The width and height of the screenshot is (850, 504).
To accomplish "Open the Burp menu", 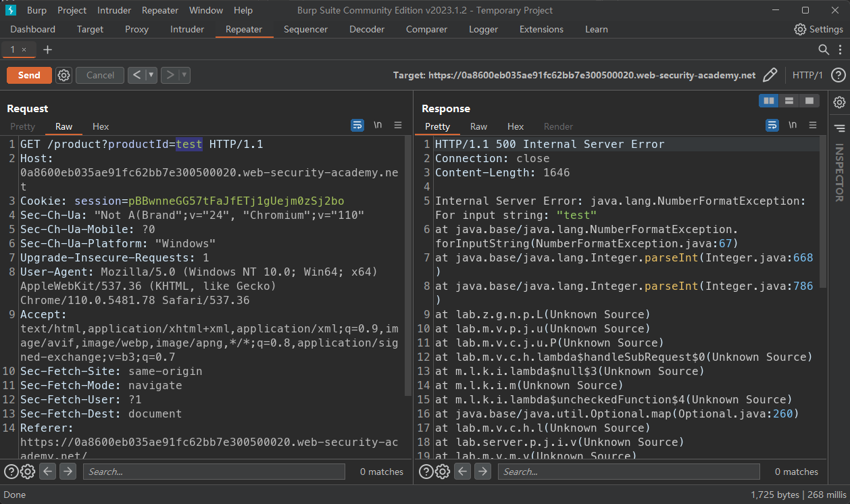I will click(x=36, y=10).
